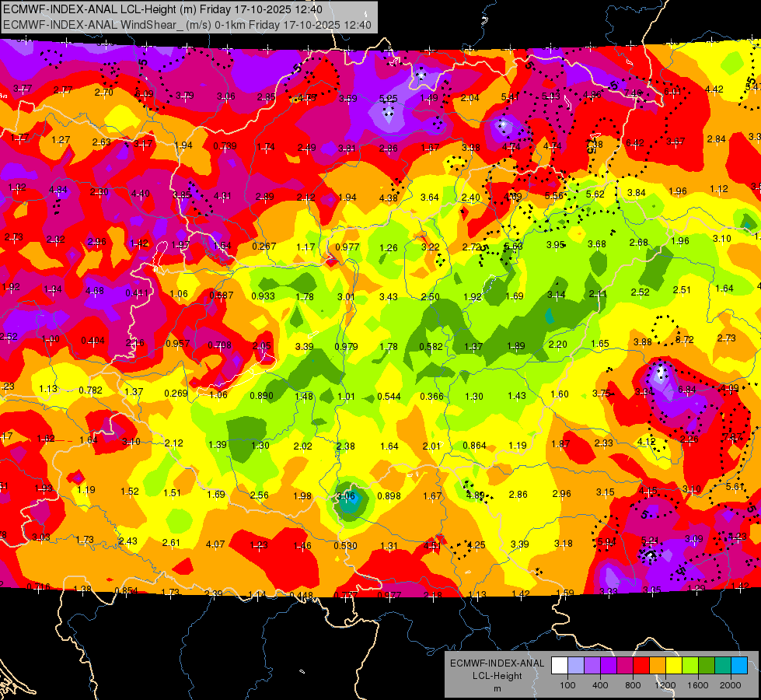Click the 0.411 grid value

pos(138,293)
